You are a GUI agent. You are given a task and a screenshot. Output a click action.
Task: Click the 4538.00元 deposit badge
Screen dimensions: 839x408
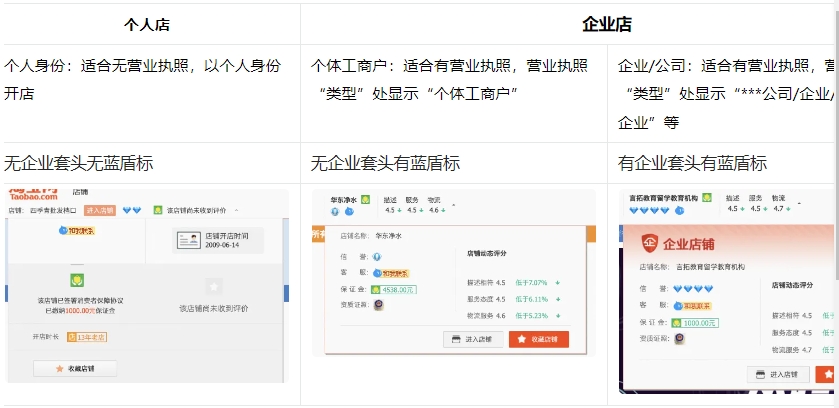tap(398, 289)
